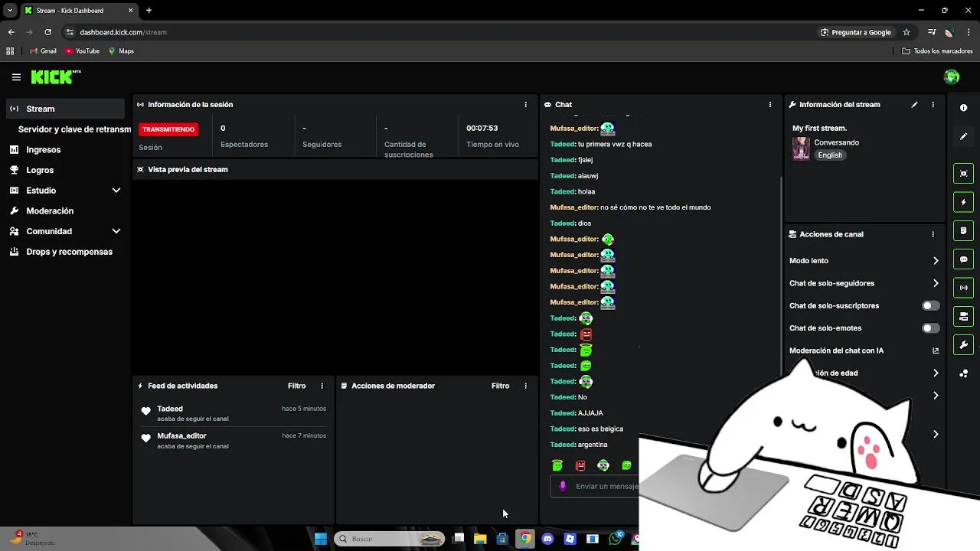980x551 pixels.
Task: Open the Gmail bookmark
Action: tap(44, 51)
